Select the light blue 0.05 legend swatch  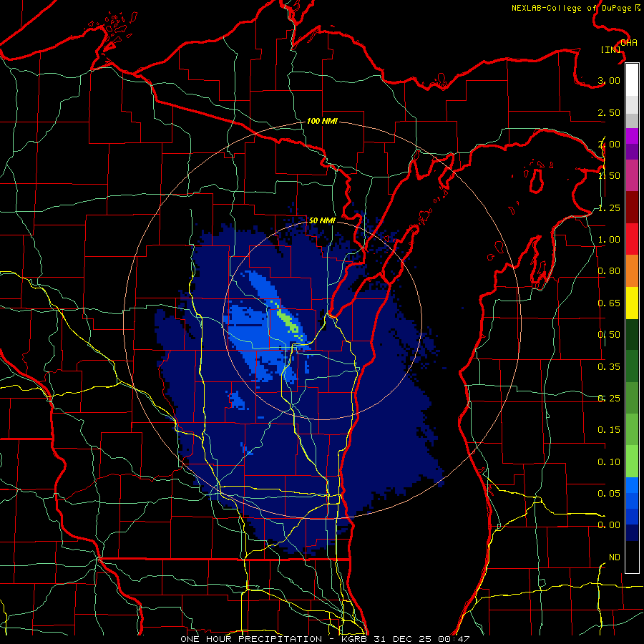[x=632, y=485]
